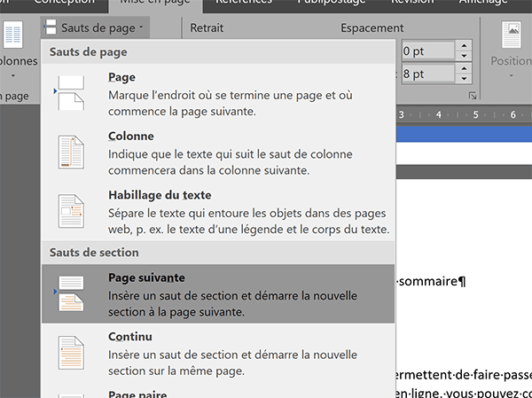Click the Habillage du texte icon
532x398 pixels.
coord(71,211)
